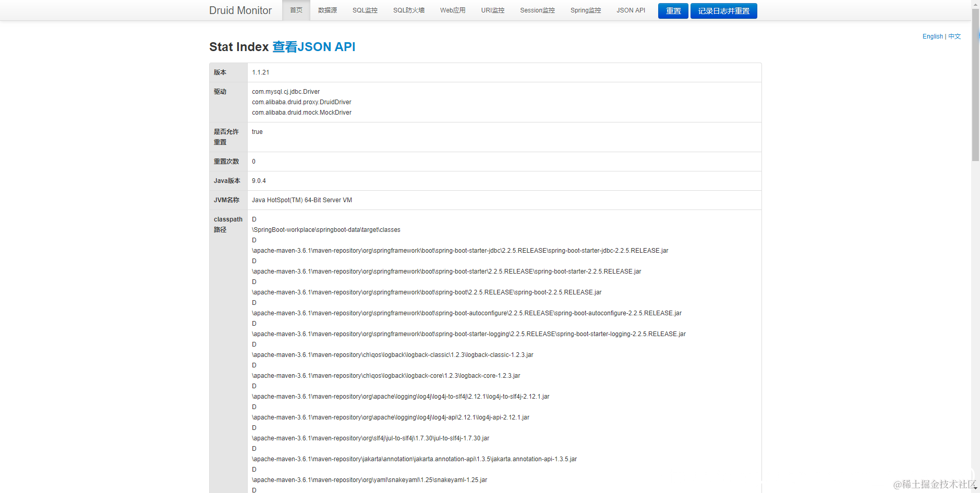Viewport: 980px width, 493px height.
Task: Click the spring-boot-autoconfigure-2.2.5.RELEASE.jar path
Action: tap(467, 313)
